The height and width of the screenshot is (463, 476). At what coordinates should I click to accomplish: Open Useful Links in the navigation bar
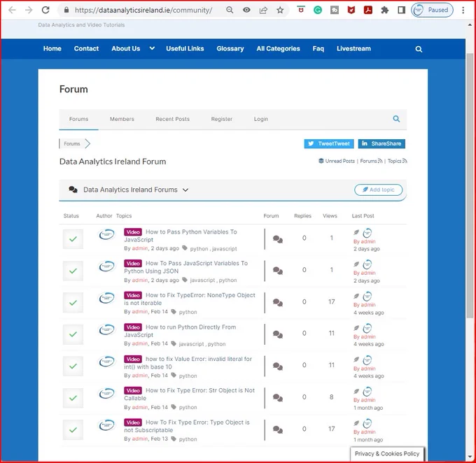pyautogui.click(x=185, y=48)
